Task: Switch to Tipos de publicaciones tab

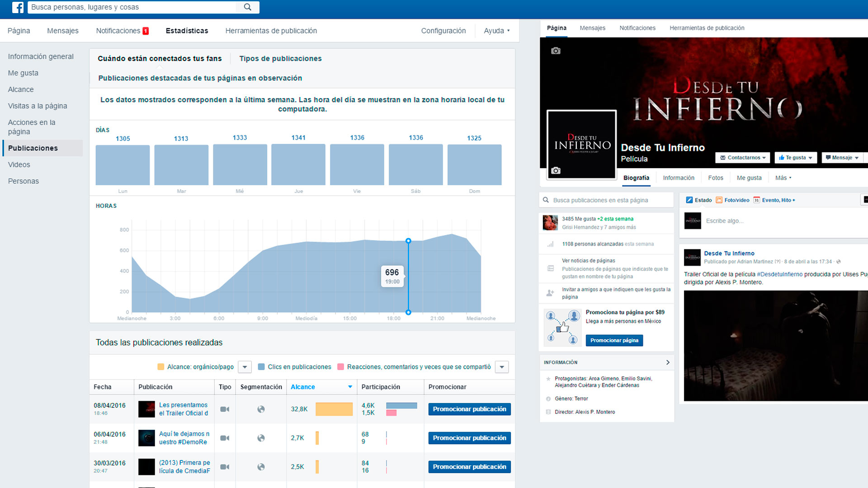Action: coord(280,59)
